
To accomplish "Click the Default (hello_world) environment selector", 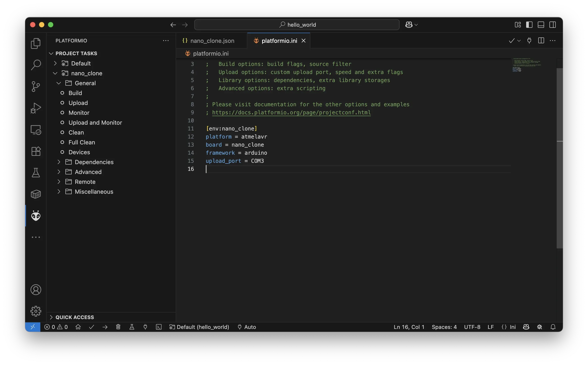I will 199,327.
